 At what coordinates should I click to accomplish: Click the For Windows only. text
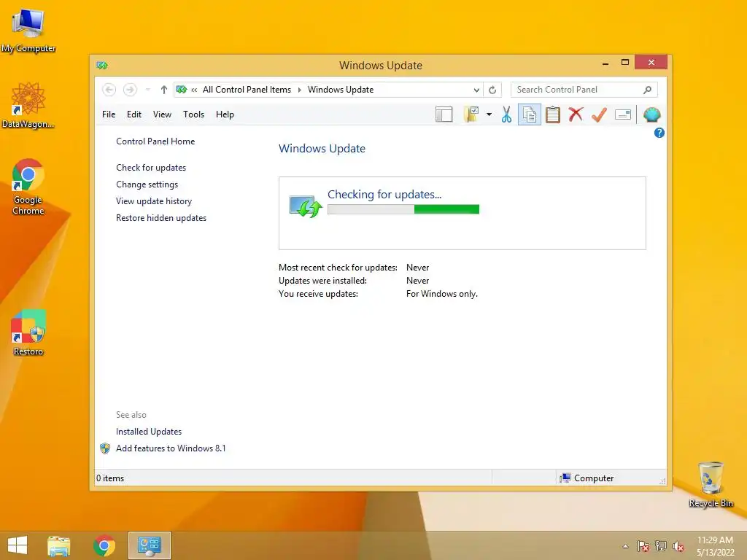(441, 294)
